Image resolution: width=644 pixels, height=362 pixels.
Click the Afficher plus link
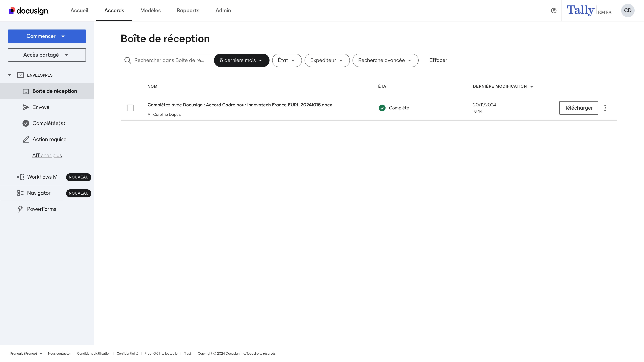tap(47, 155)
